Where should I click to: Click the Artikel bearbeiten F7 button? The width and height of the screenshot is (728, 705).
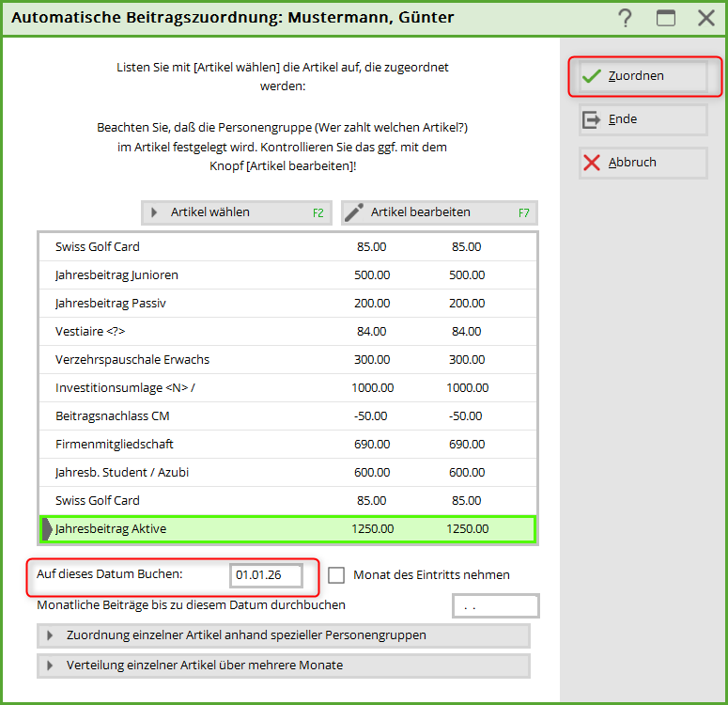439,212
